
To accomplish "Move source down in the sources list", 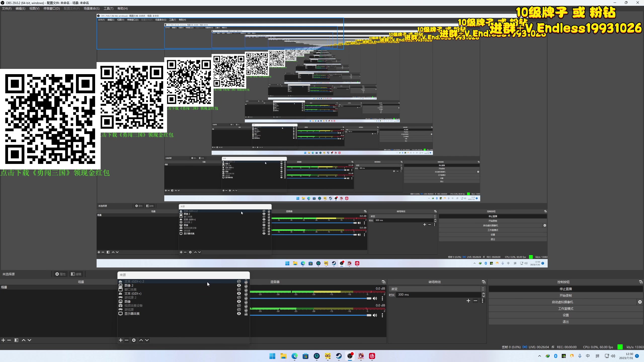I will tap(147, 340).
